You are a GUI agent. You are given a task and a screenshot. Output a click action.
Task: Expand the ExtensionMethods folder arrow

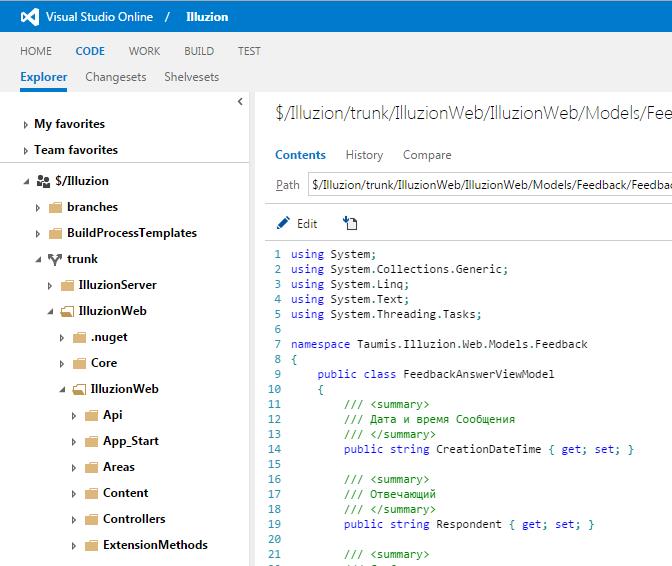pyautogui.click(x=74, y=546)
